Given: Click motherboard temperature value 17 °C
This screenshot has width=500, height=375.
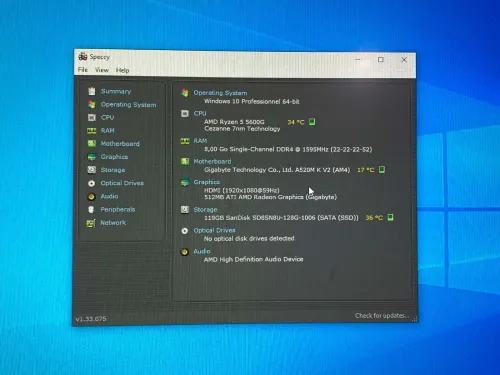Looking at the screenshot, I should [366, 170].
